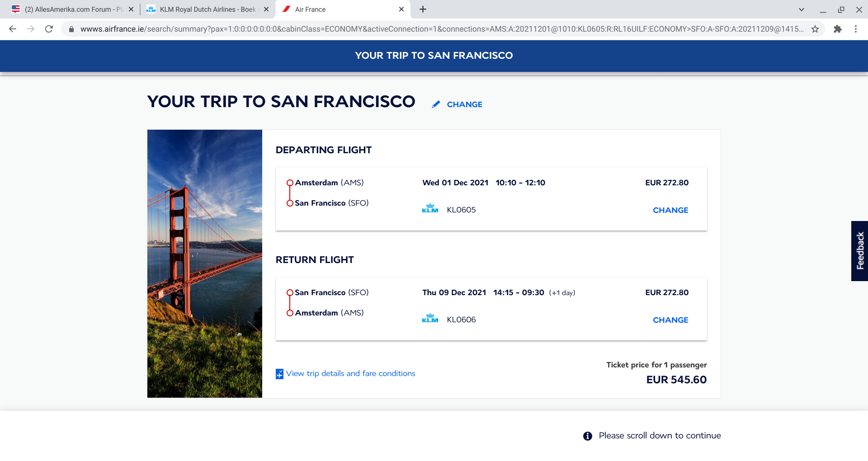Expand the tab search dropdown arrow
Screen dimensions: 868x461
tap(801, 9)
